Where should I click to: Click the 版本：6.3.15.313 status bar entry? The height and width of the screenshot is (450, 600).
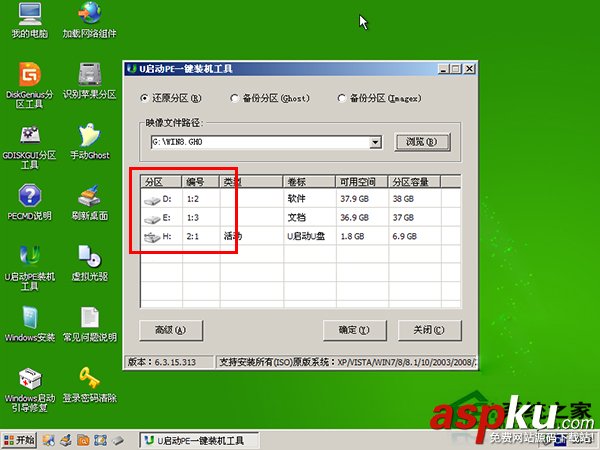point(169,362)
